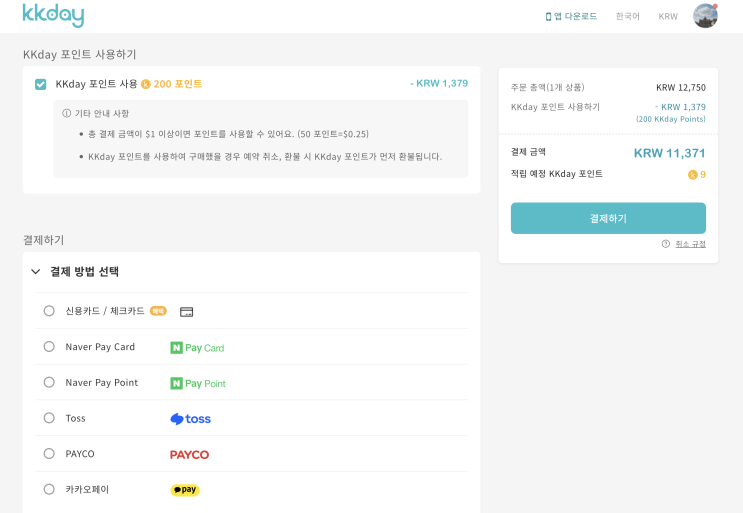
Task: Open the 취소 규정 link
Action: pyautogui.click(x=690, y=244)
